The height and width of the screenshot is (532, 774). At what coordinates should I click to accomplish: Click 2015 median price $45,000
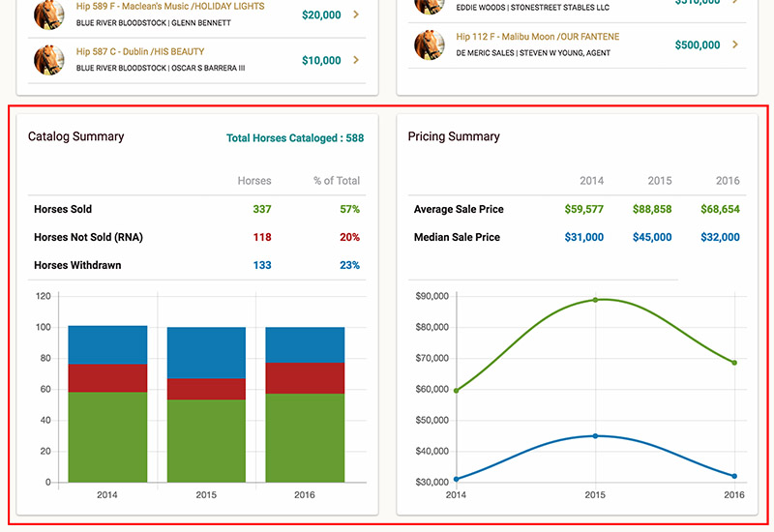click(652, 237)
